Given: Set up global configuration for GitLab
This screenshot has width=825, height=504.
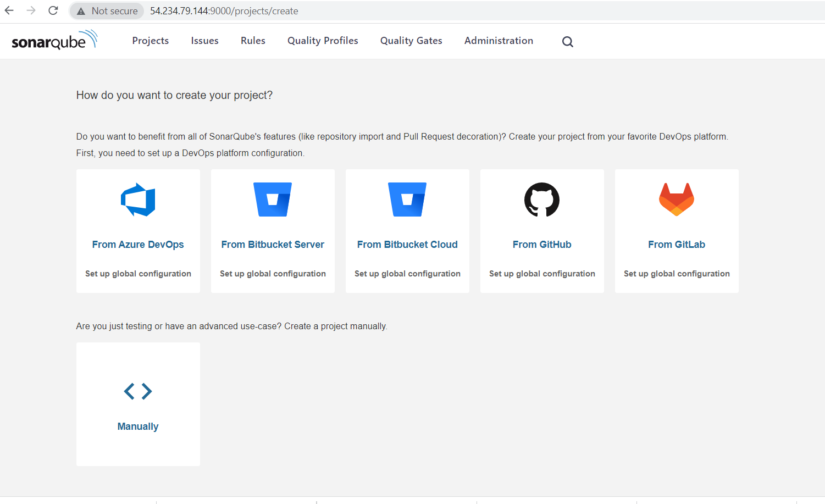Looking at the screenshot, I should (x=677, y=274).
